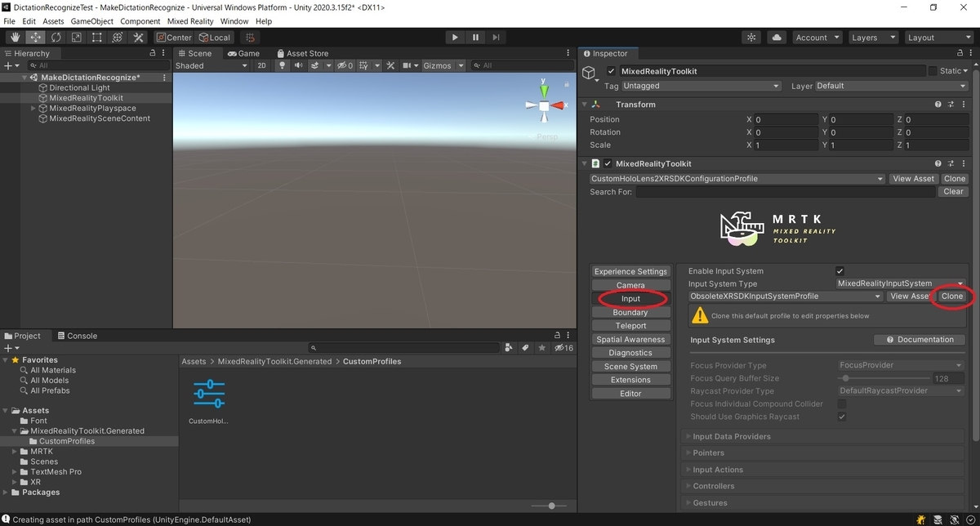Collapse the MakeDictationRecognize scene
The height and width of the screenshot is (526, 980).
(24, 78)
